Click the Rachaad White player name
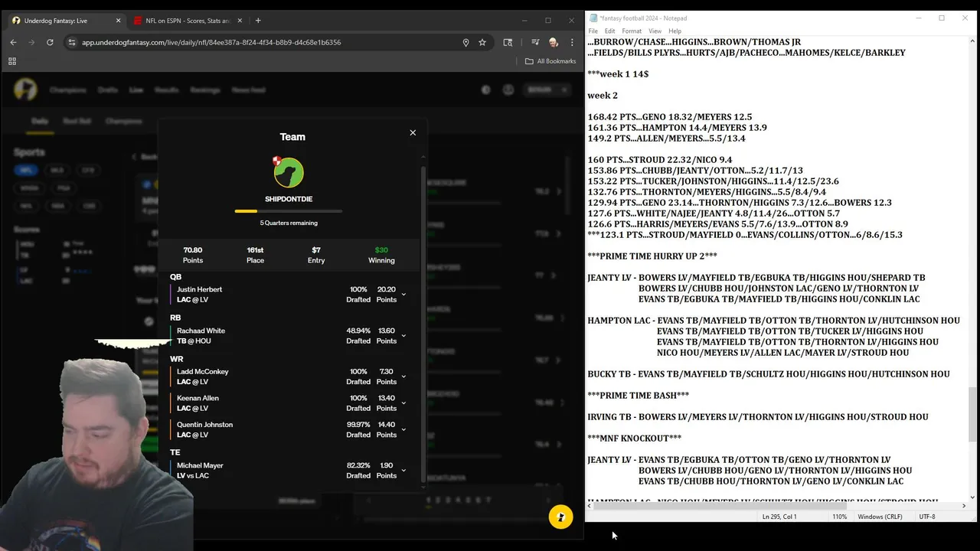 coord(201,331)
